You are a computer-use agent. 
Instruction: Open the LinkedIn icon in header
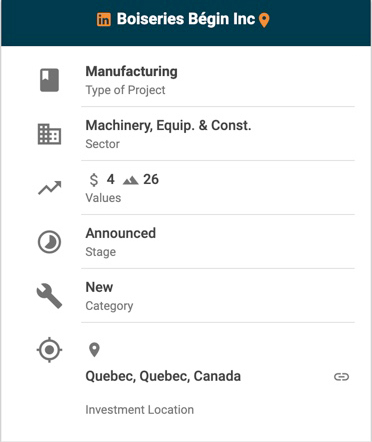click(104, 20)
